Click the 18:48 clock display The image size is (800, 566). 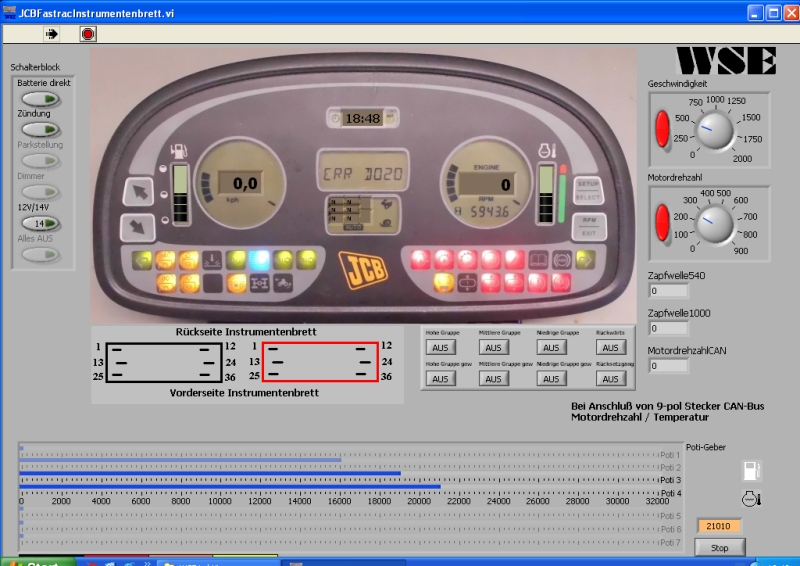(363, 118)
